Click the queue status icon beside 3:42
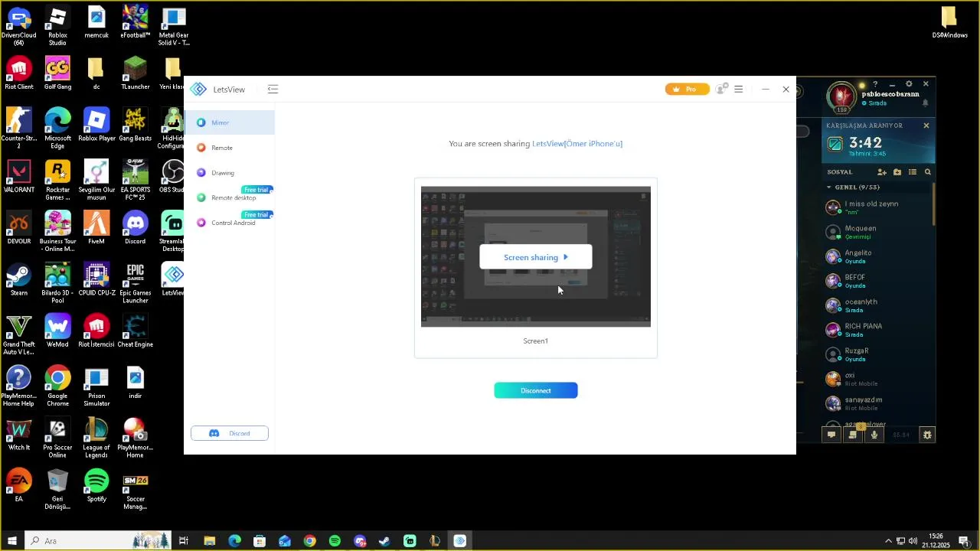This screenshot has height=551, width=980. tap(835, 144)
